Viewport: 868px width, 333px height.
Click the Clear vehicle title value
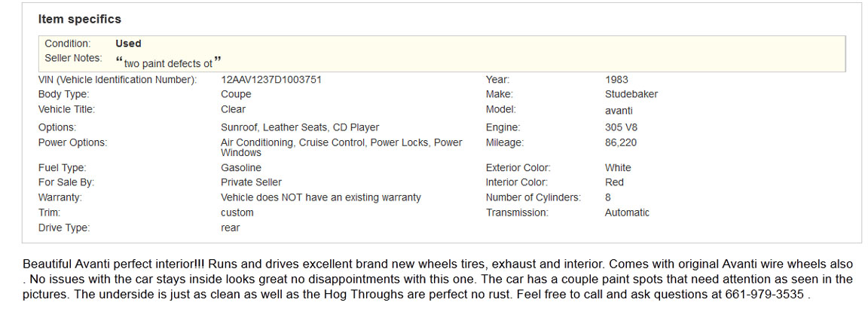pos(233,109)
